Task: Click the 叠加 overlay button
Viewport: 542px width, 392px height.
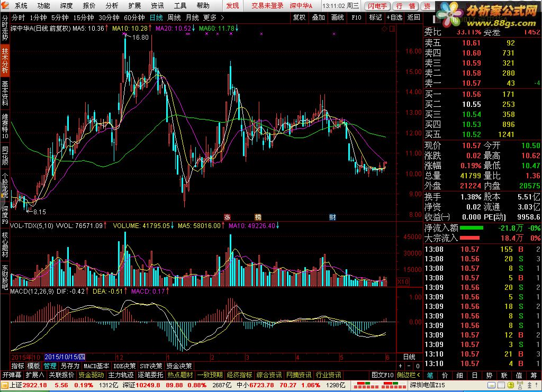Action: (318, 17)
